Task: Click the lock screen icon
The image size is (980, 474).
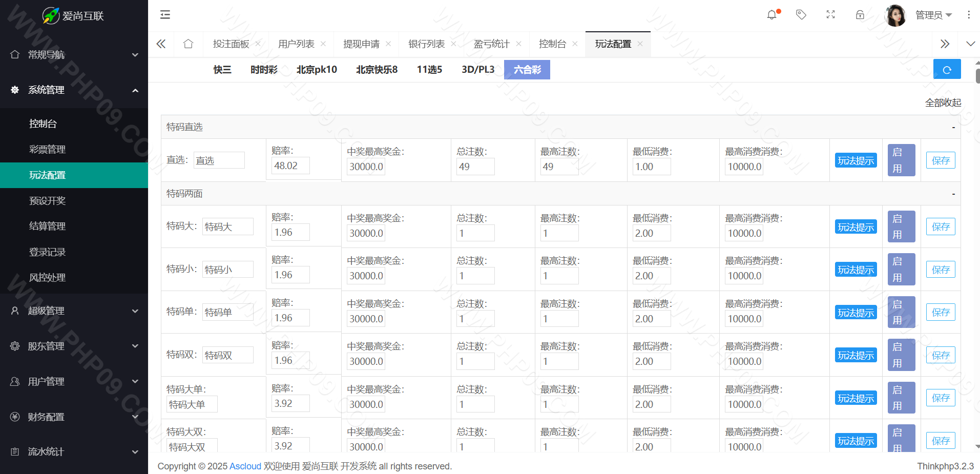Action: (860, 15)
